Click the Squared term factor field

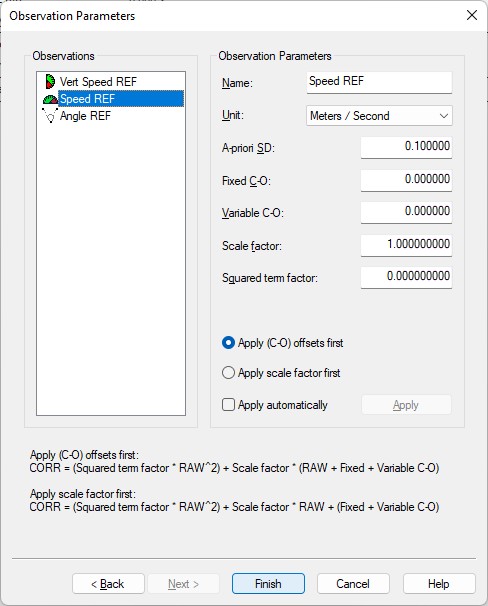pyautogui.click(x=406, y=277)
